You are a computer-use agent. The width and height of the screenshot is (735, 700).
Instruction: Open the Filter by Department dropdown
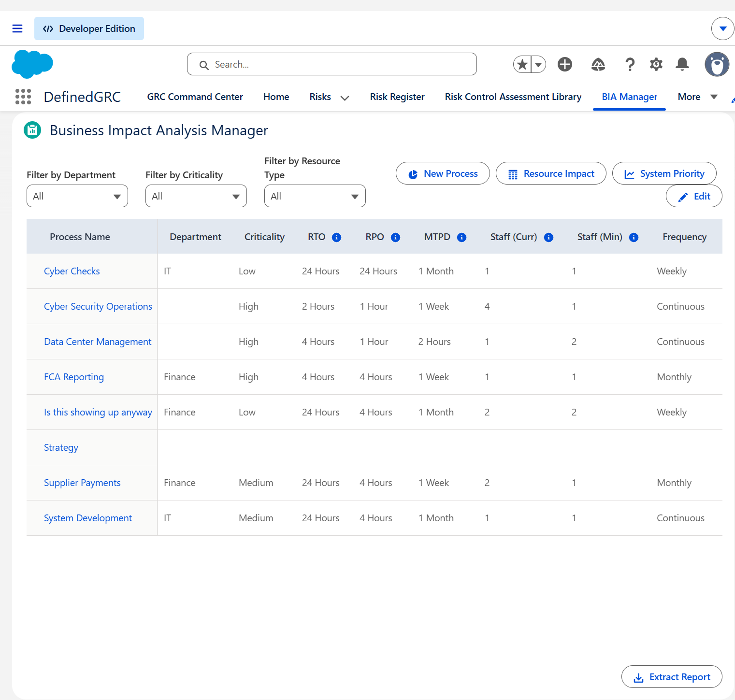pos(77,196)
